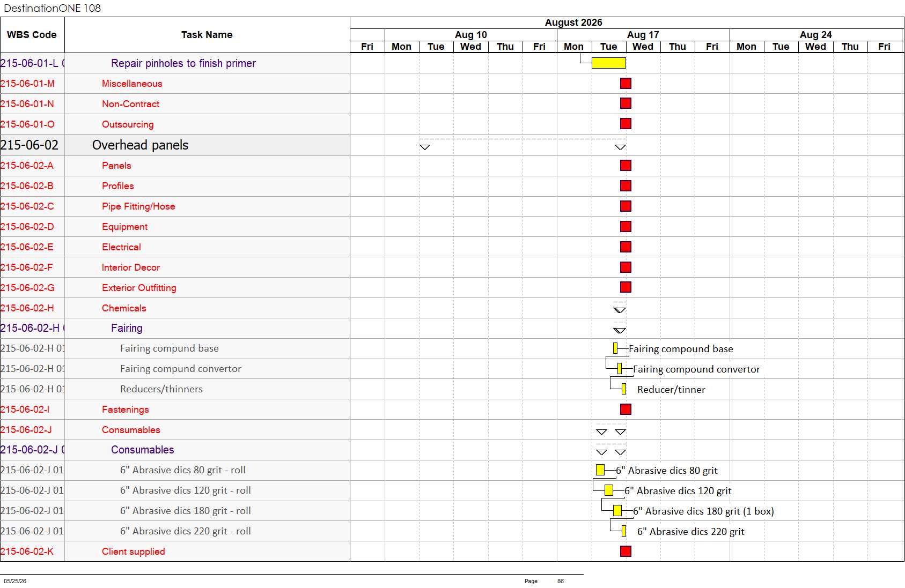The image size is (905, 588).
Task: Select the red Outsourcing milestone square
Action: click(626, 124)
